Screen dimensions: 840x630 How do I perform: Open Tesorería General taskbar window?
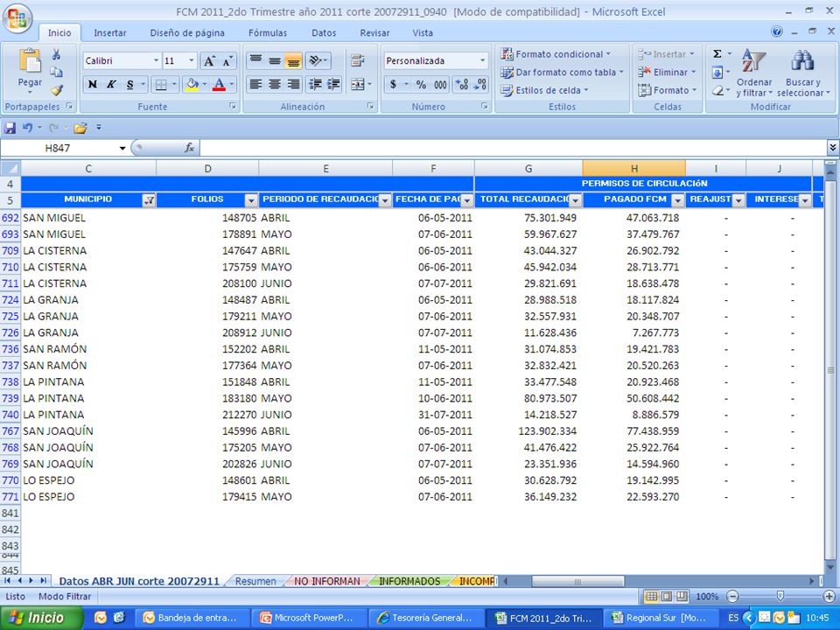[426, 618]
